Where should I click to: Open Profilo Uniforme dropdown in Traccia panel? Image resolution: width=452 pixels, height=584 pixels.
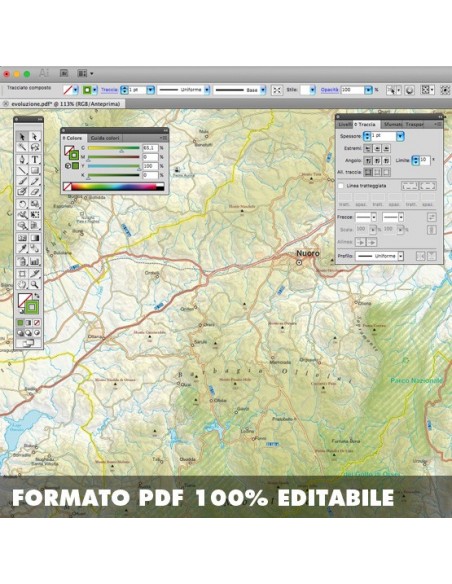click(401, 256)
